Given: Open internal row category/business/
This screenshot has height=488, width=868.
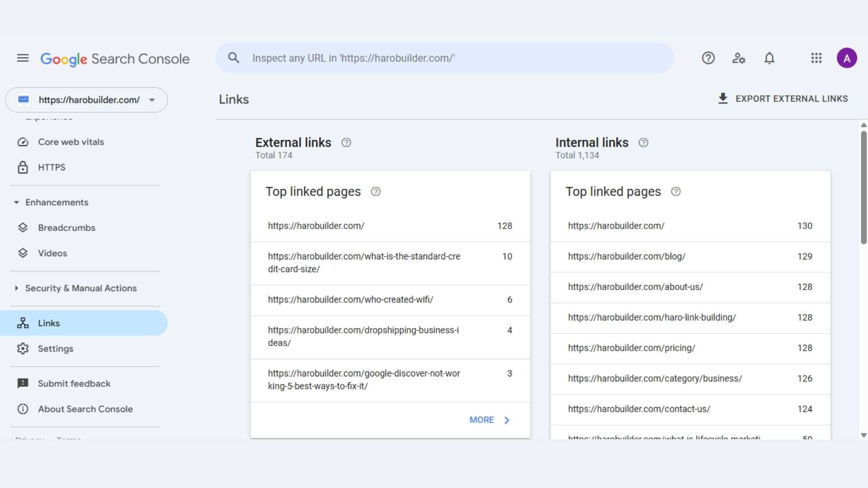Looking at the screenshot, I should (690, 379).
